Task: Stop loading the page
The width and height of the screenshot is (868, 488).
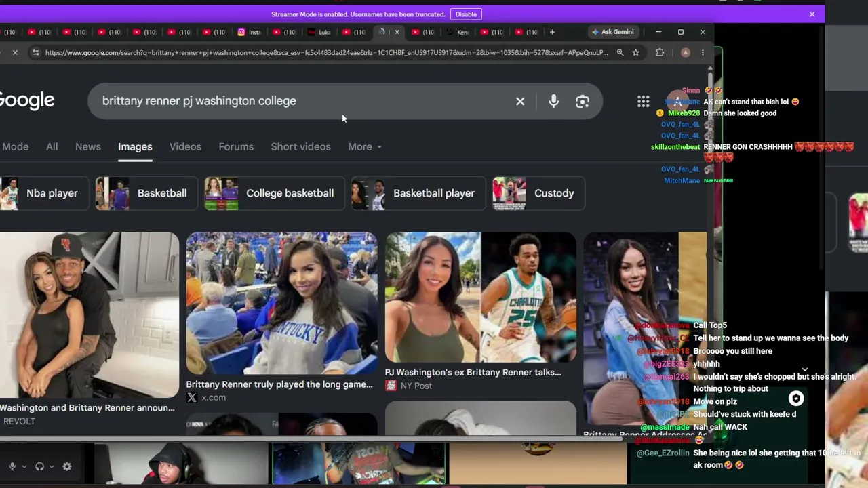Action: point(15,52)
